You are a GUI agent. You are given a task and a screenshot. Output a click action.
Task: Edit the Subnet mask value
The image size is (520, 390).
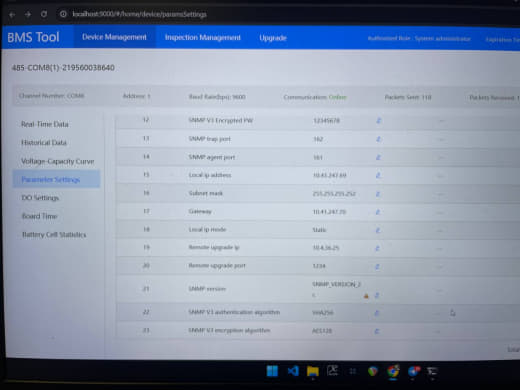378,194
